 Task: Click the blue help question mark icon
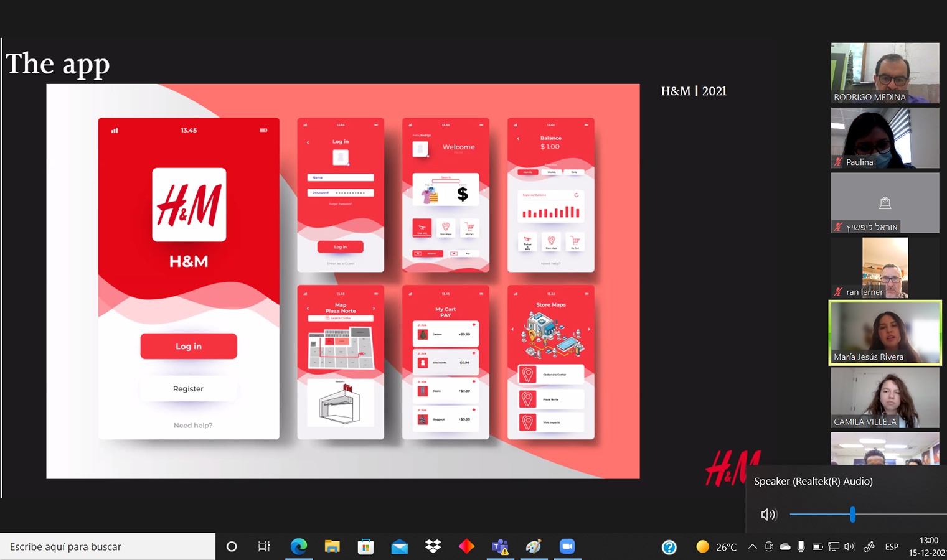click(669, 546)
